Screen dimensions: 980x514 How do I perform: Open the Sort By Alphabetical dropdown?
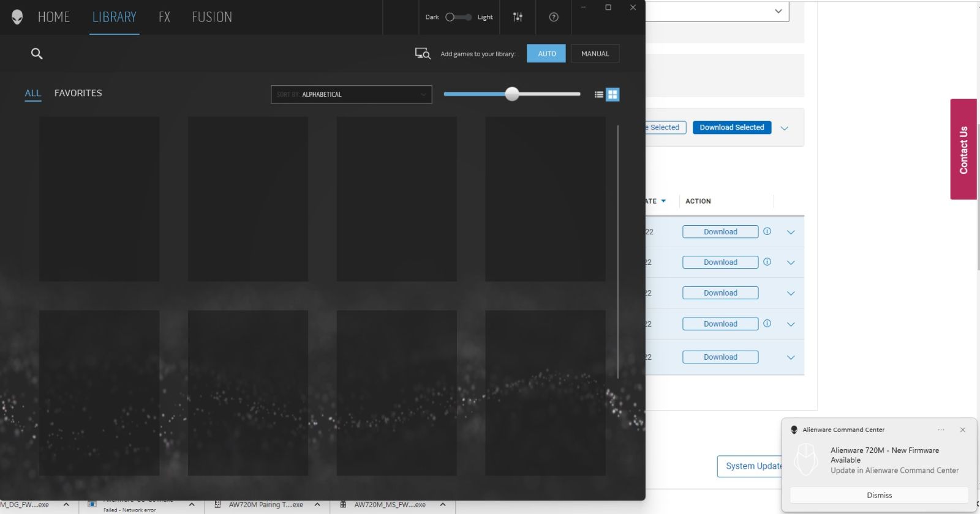352,94
